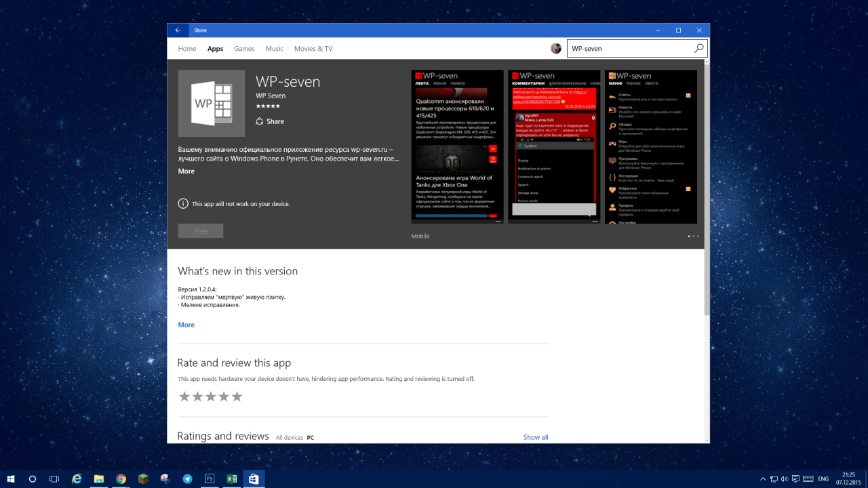The image size is (868, 488).
Task: Click the What's new in this version heading
Action: (x=238, y=271)
